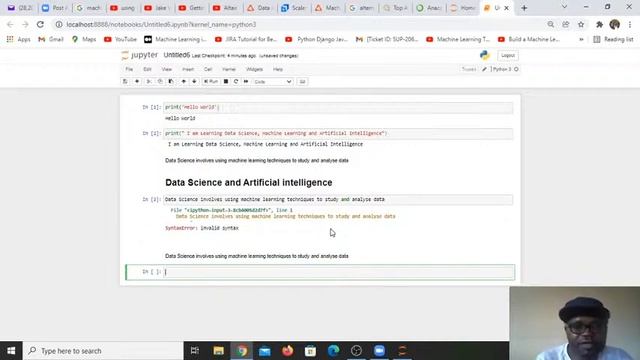
Task: Open the Windows Start button
Action: [x=11, y=351]
